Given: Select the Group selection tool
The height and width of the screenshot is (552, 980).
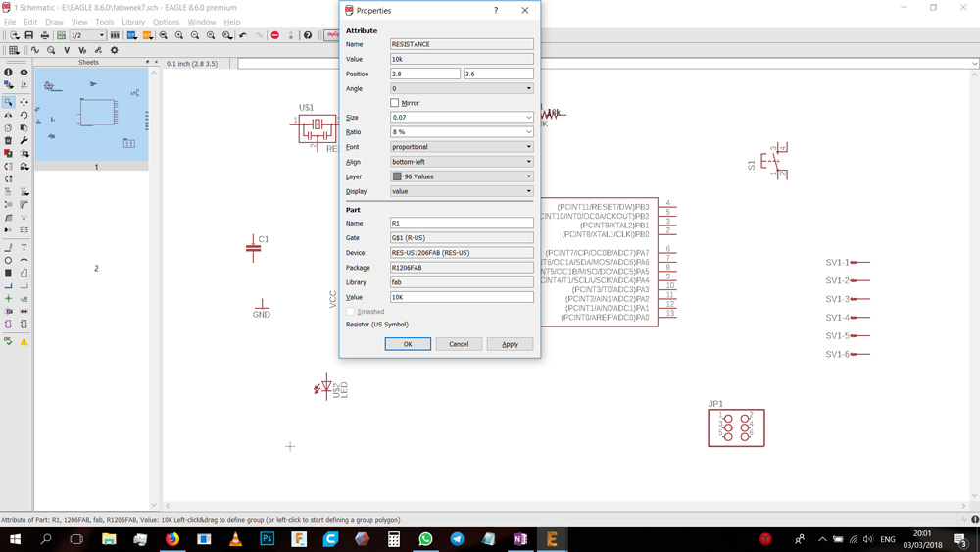Looking at the screenshot, I should (x=8, y=102).
